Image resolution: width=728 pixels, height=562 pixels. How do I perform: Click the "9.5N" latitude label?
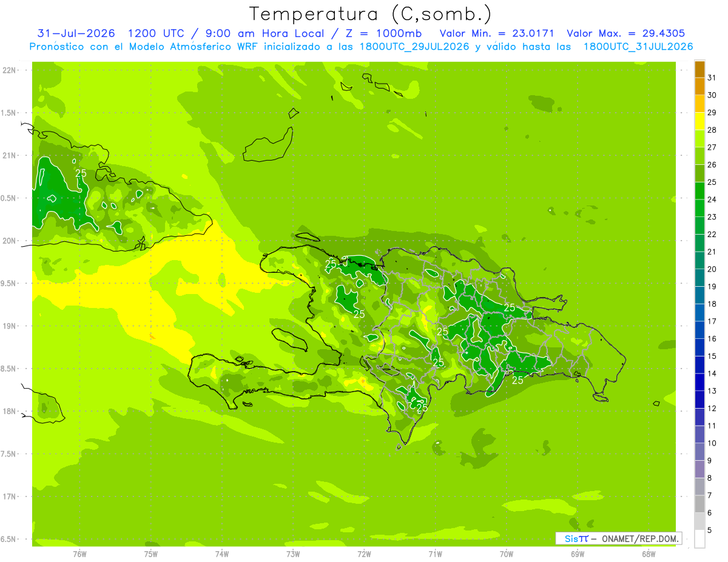10,283
